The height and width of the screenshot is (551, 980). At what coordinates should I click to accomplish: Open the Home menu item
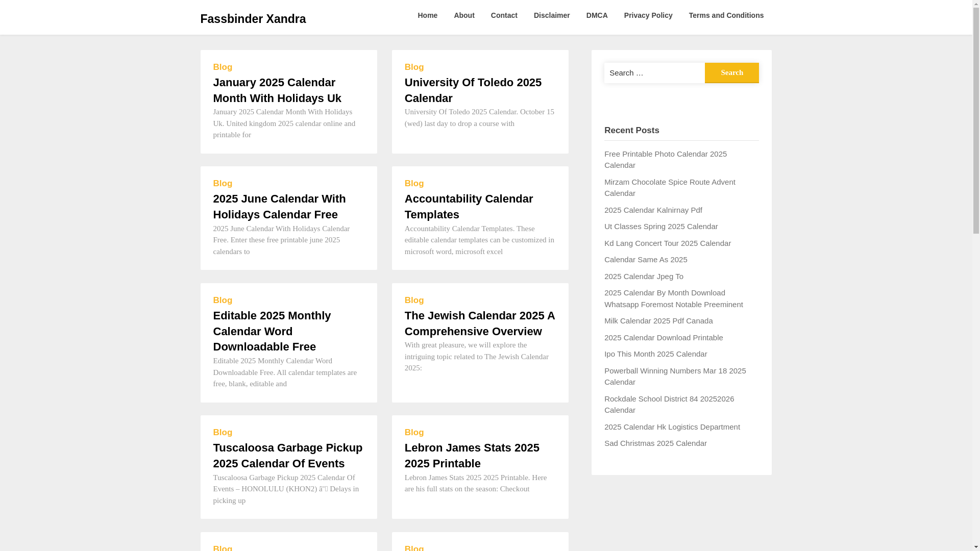[x=427, y=15]
